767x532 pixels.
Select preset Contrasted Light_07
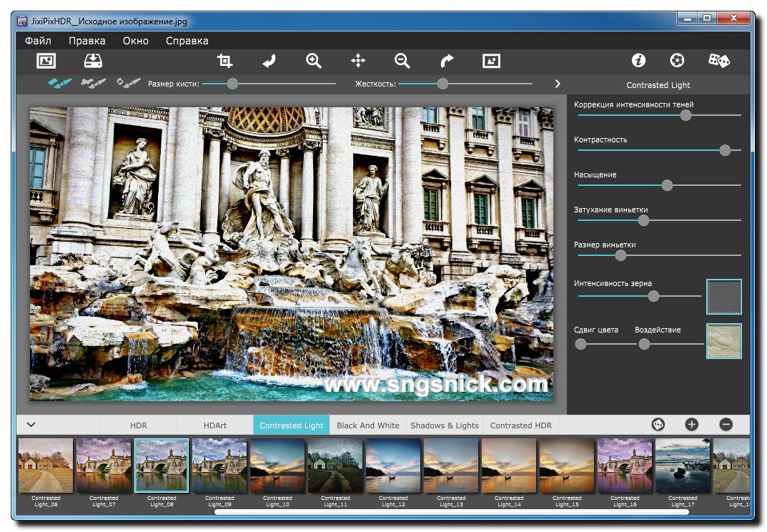coord(104,466)
